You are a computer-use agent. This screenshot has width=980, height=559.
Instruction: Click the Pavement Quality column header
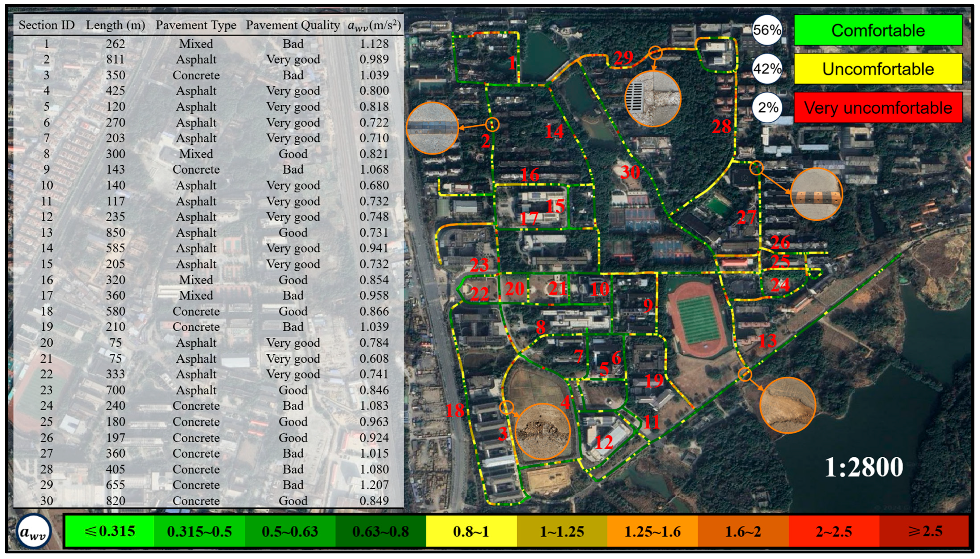coord(293,25)
